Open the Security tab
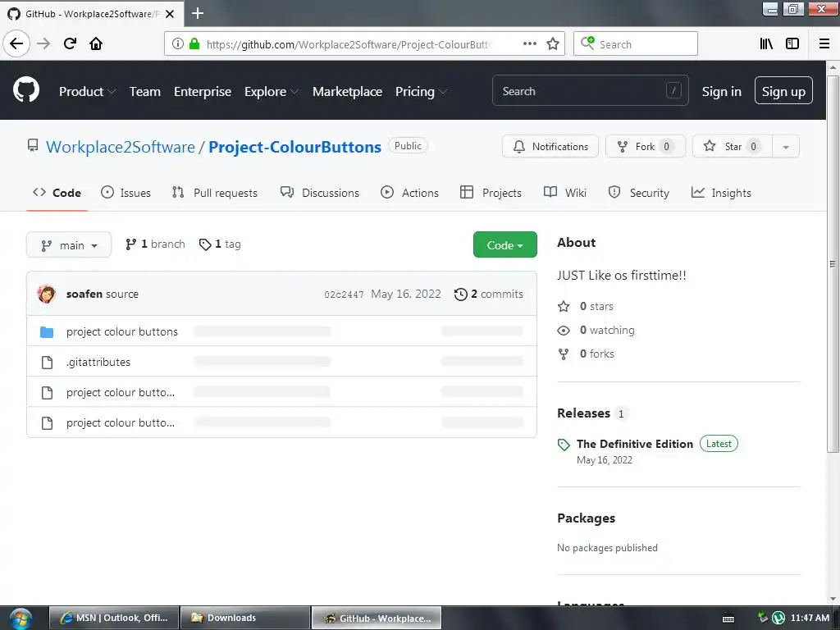The image size is (840, 630). click(639, 193)
